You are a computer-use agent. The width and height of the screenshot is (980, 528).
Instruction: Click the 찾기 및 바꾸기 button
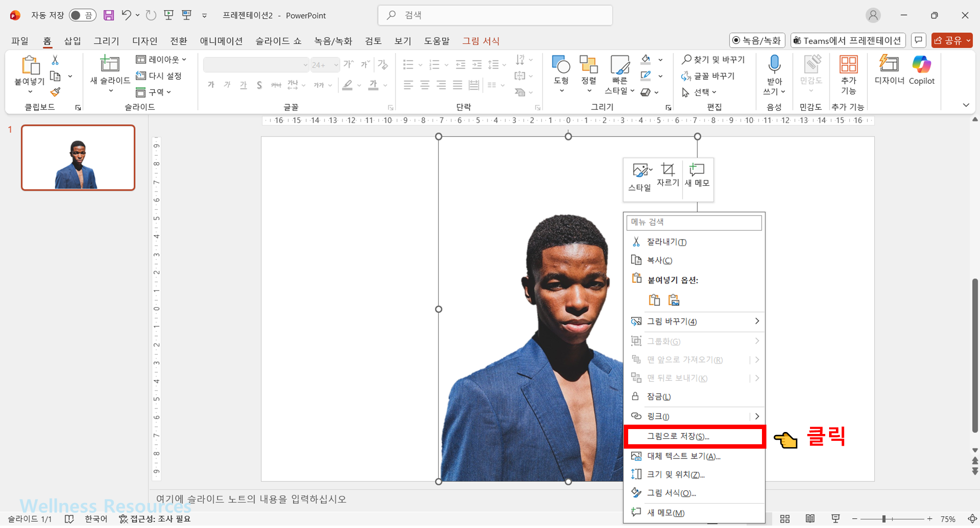[713, 59]
